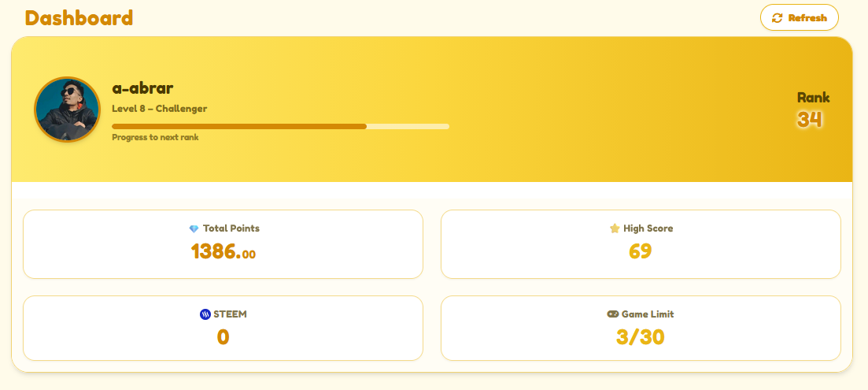The image size is (868, 390).
Task: Open the a-abrar profile avatar
Action: (x=67, y=110)
